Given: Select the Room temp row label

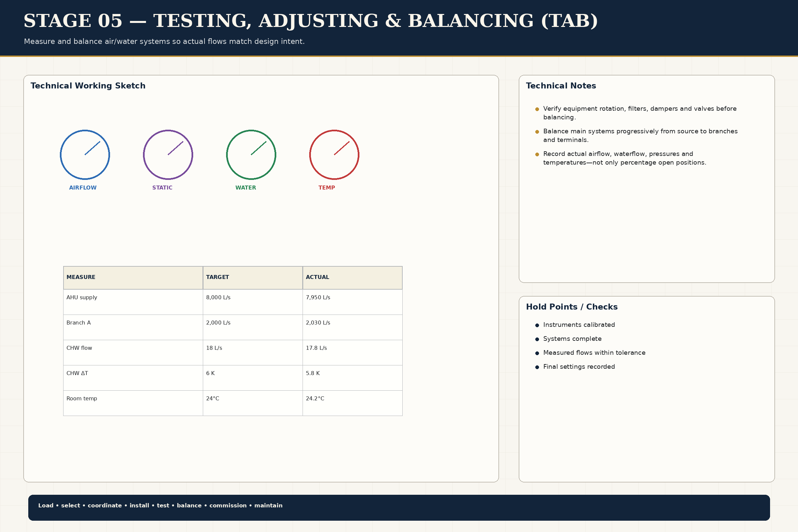Looking at the screenshot, I should click(x=82, y=399).
